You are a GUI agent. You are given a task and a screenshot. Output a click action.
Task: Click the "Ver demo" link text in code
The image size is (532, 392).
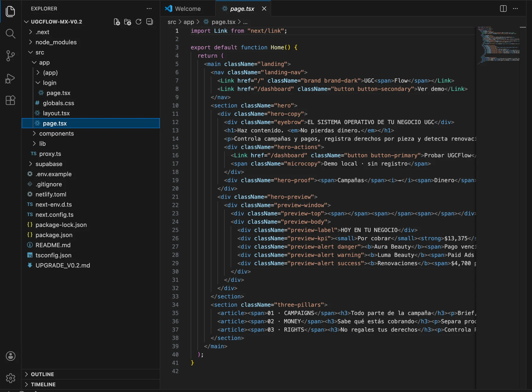click(431, 89)
